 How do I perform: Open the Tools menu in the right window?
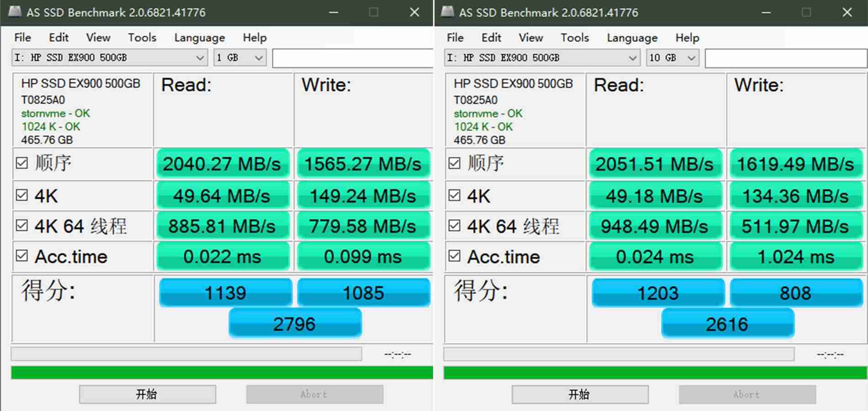[x=575, y=37]
